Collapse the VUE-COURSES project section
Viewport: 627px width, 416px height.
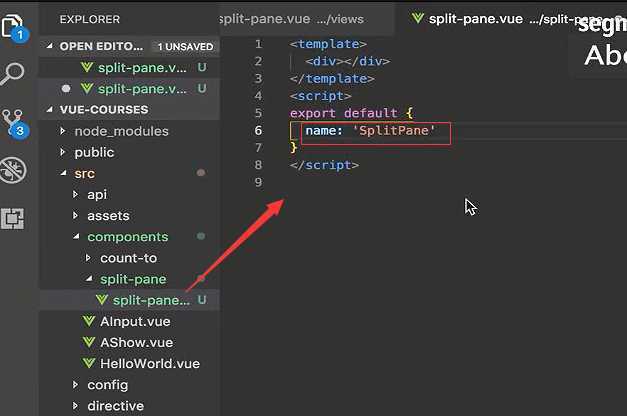[x=51, y=109]
